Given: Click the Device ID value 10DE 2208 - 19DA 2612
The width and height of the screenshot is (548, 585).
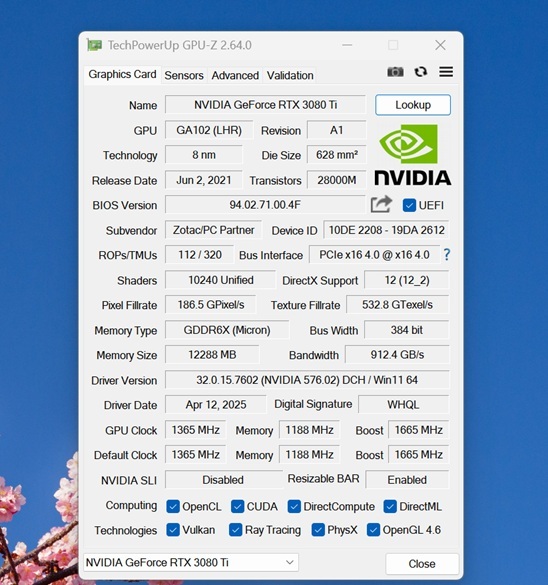Looking at the screenshot, I should point(386,230).
